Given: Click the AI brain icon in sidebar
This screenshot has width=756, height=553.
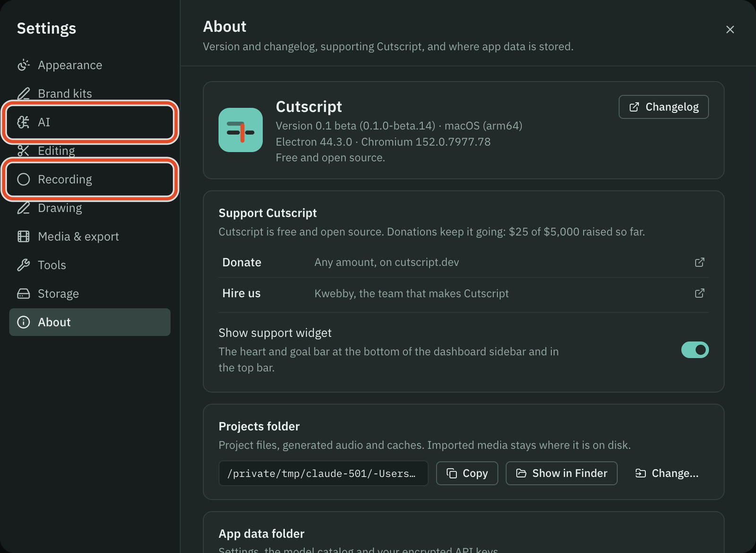Looking at the screenshot, I should 23,122.
